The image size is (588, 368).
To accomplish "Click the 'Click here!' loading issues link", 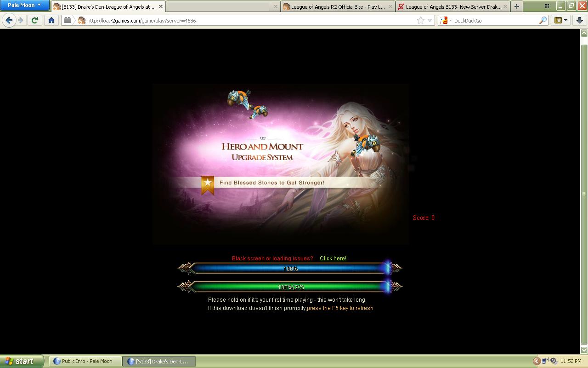I will [x=333, y=259].
